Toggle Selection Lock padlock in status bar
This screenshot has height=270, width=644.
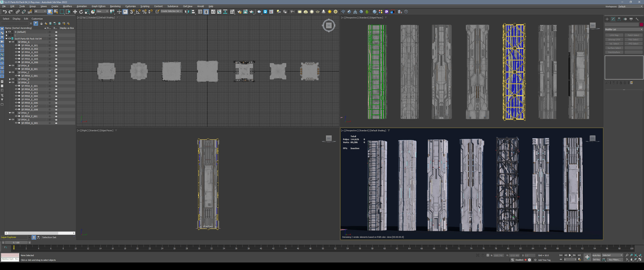[483, 256]
